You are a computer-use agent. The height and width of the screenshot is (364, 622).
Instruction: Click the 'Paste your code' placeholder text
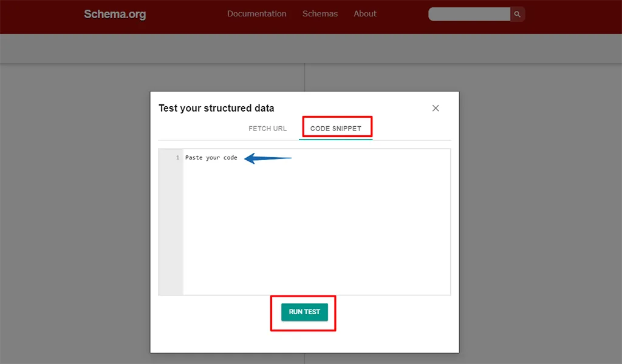[211, 158]
